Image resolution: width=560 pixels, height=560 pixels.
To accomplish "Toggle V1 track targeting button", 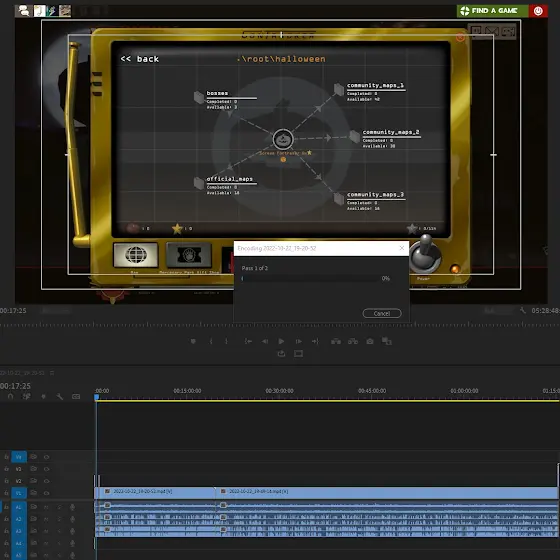I will [19, 493].
